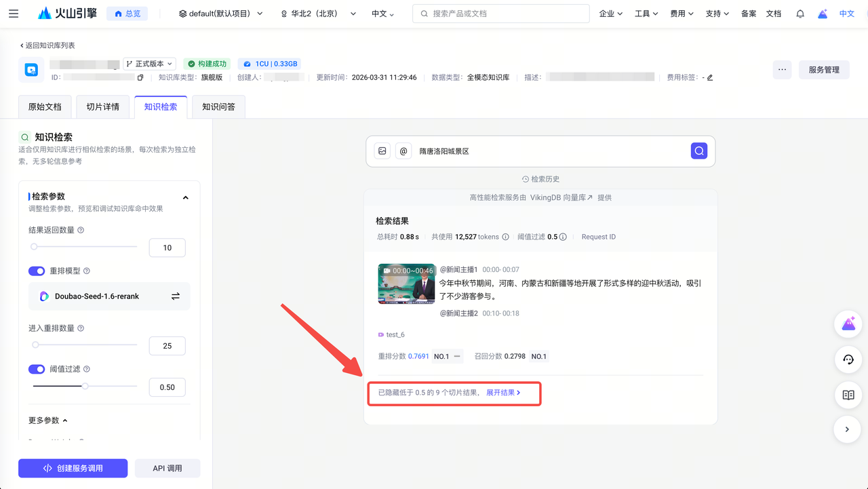Screen dimensions: 868x489
Task: Click the API 调用 button
Action: (167, 468)
